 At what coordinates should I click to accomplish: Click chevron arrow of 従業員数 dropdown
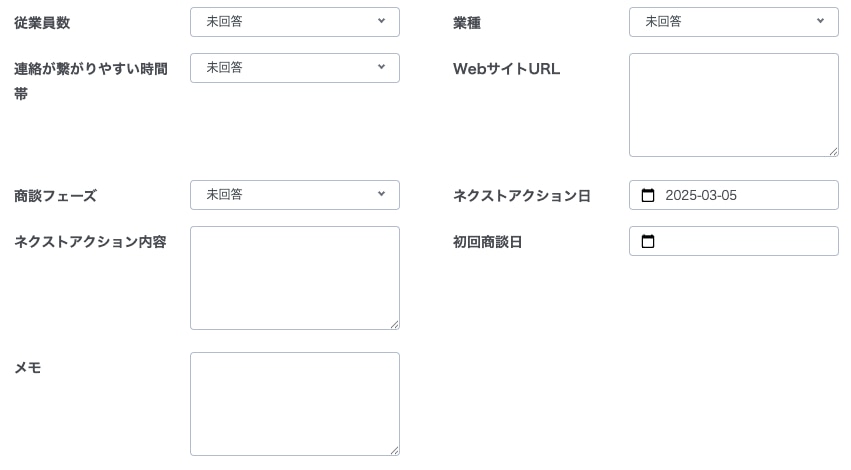coord(382,21)
